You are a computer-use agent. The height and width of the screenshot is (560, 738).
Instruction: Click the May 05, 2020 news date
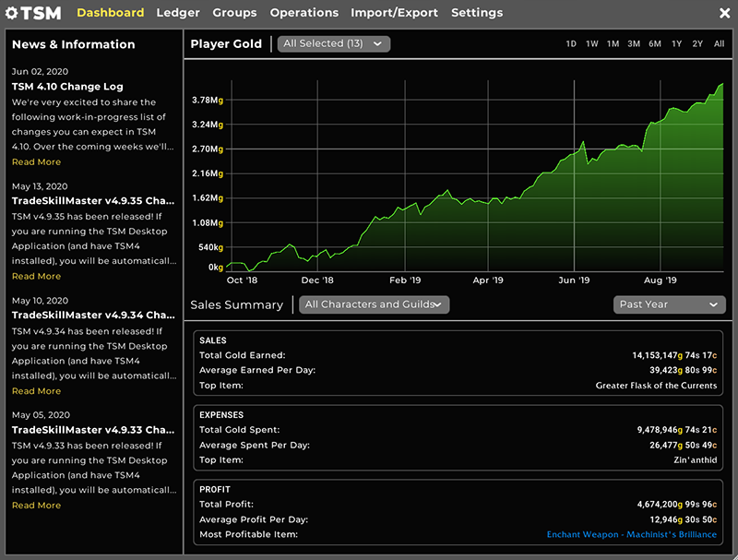(41, 415)
